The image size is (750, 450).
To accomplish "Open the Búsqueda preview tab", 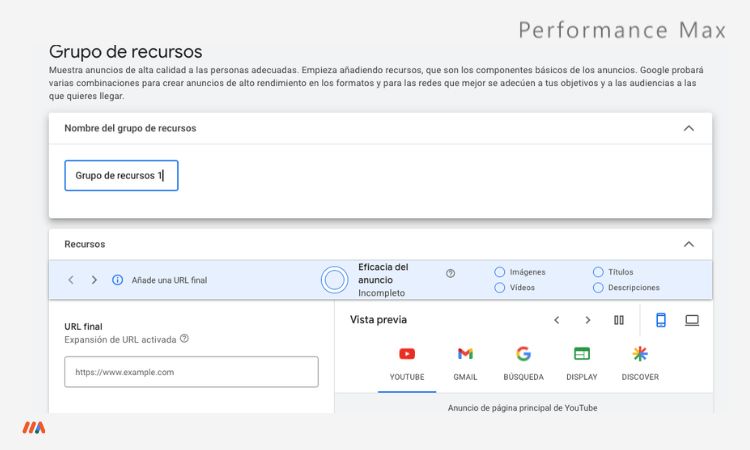I will [x=523, y=363].
